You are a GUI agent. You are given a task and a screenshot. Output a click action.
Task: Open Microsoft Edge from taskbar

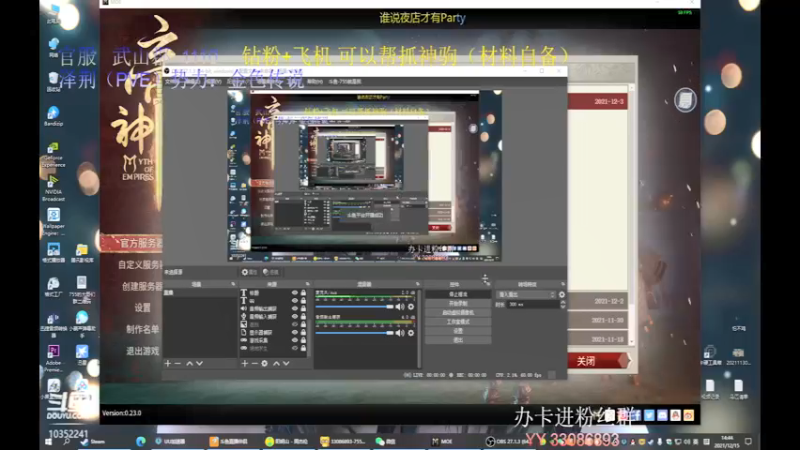[x=141, y=441]
